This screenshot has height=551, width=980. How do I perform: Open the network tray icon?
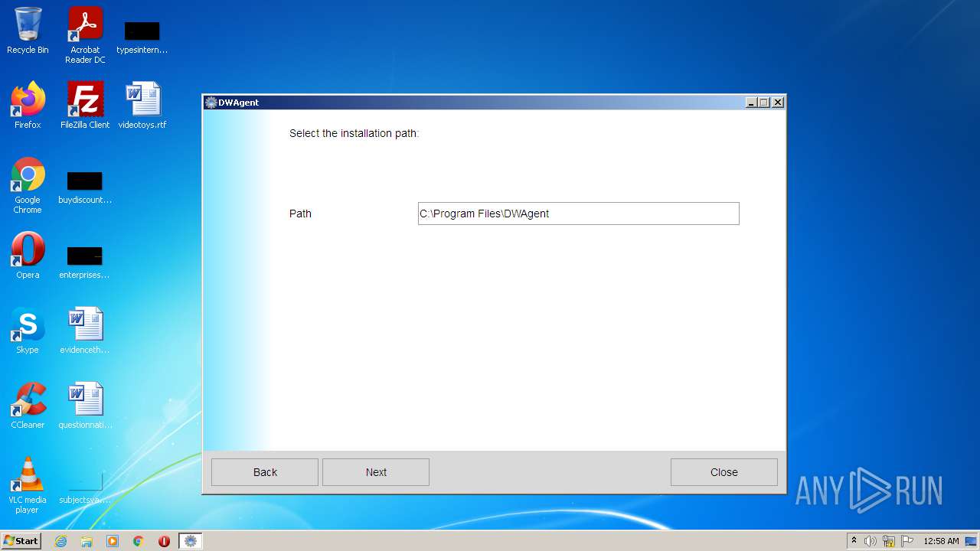[x=889, y=541]
